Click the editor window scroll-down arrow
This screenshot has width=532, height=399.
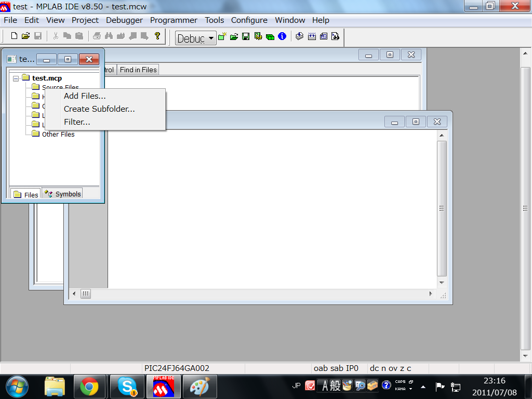(442, 283)
